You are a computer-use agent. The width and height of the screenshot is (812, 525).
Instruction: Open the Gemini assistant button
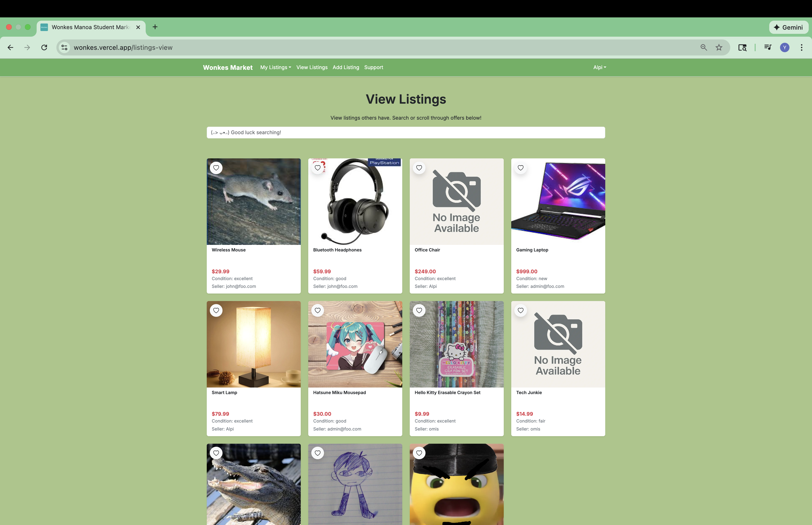coord(789,27)
